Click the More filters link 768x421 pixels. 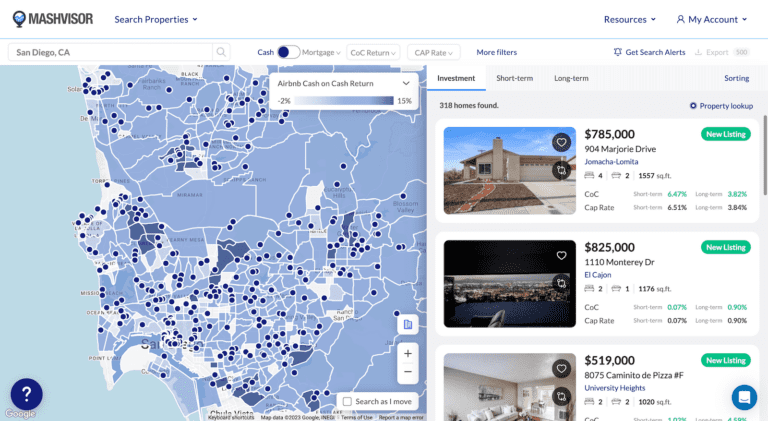[x=496, y=52]
